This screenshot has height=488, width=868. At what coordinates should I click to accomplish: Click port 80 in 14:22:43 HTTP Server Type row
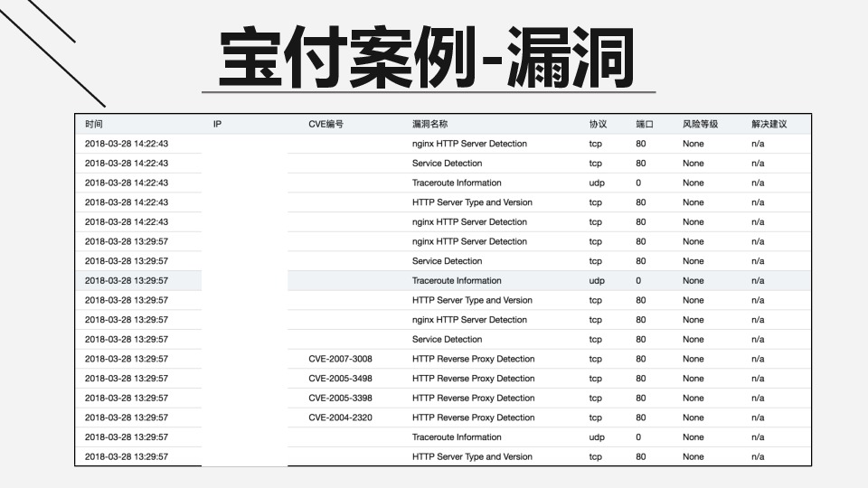point(640,202)
